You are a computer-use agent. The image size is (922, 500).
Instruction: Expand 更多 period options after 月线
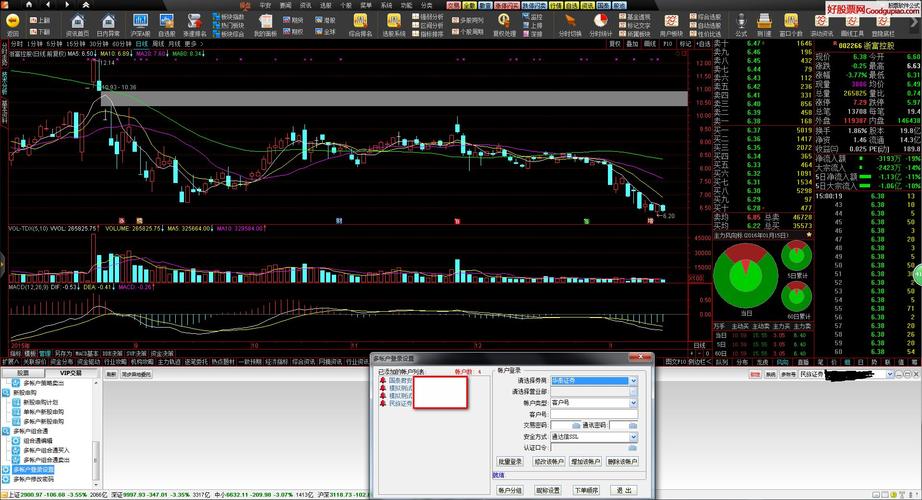(x=193, y=44)
